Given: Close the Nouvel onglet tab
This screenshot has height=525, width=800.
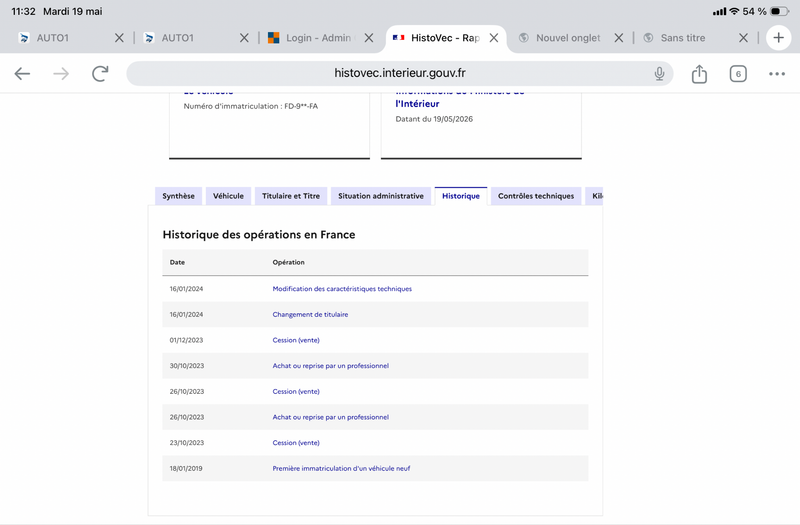Looking at the screenshot, I should coord(618,38).
